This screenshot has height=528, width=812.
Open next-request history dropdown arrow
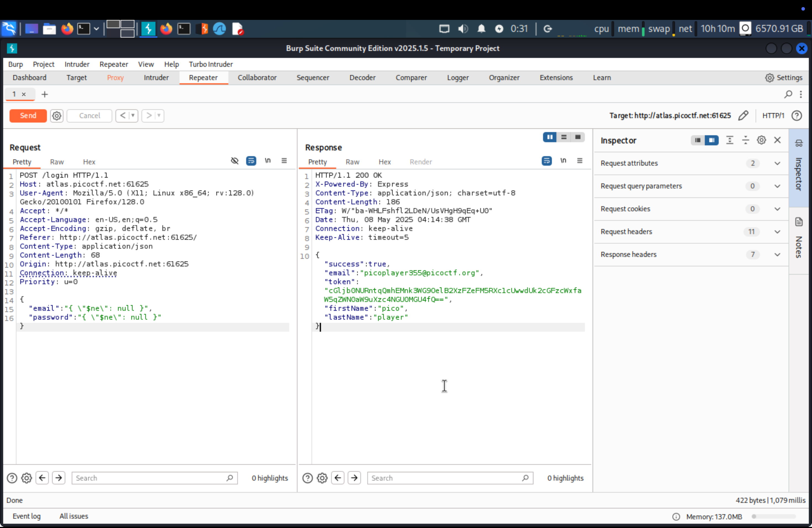click(159, 116)
